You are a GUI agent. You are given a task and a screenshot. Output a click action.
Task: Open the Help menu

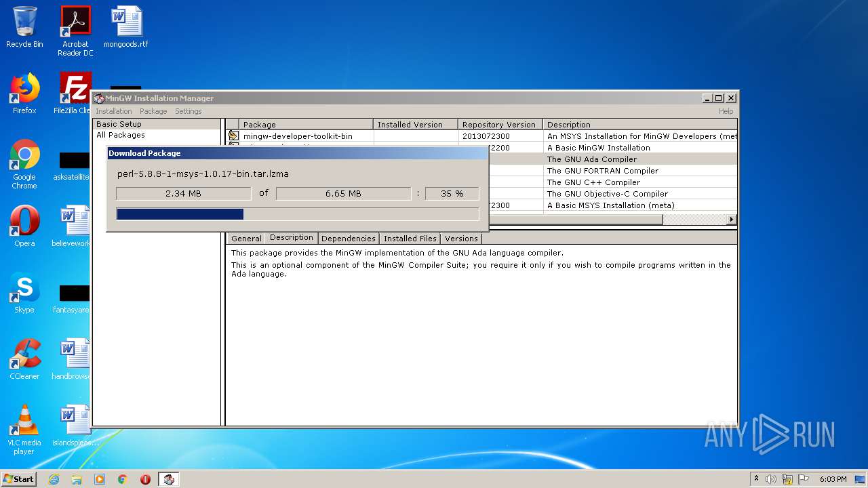(x=726, y=111)
